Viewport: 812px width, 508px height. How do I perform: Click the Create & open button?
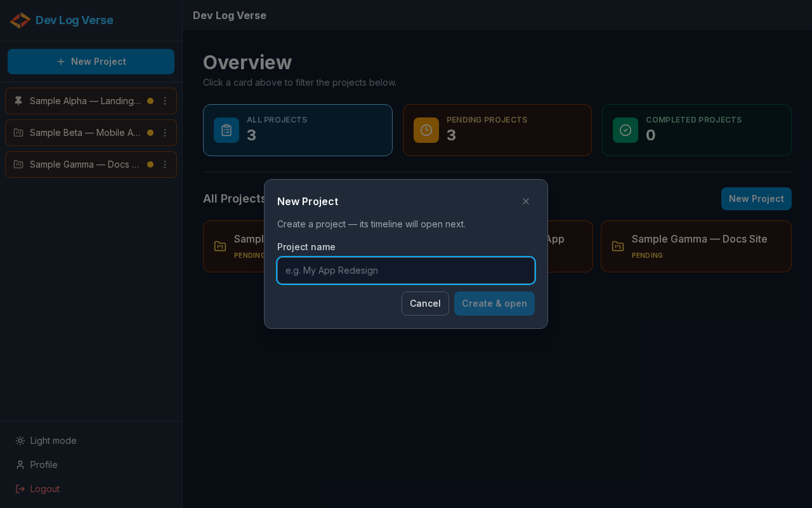pyautogui.click(x=494, y=304)
